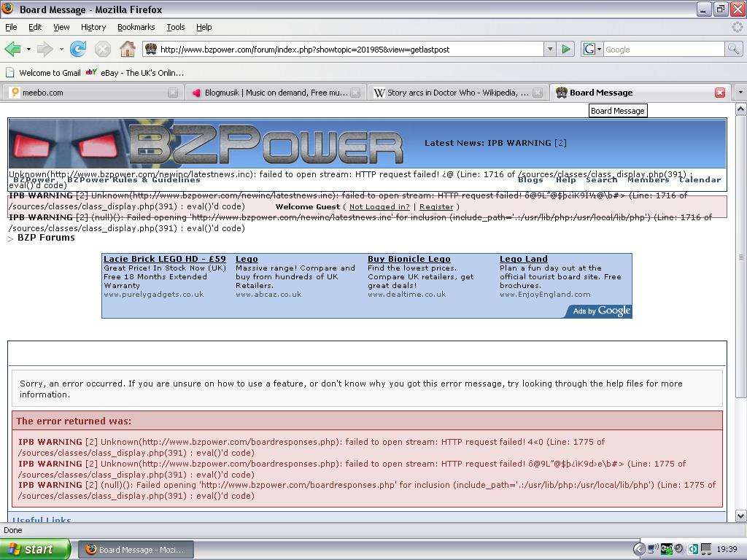
Task: Click the BZPower Rules & Guidelines link
Action: pyautogui.click(x=133, y=179)
